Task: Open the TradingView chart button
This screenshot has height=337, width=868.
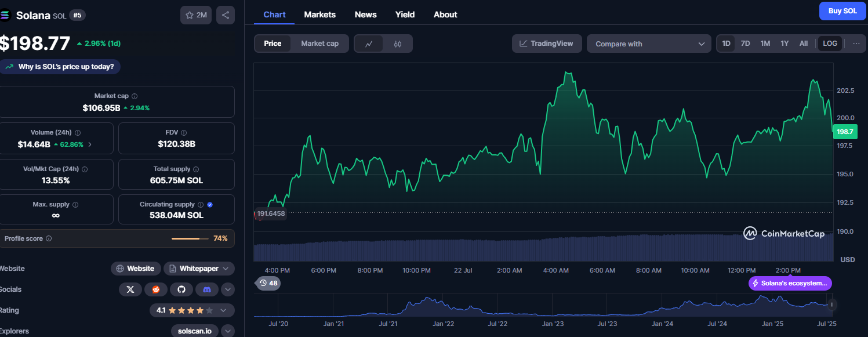Action: coord(547,44)
